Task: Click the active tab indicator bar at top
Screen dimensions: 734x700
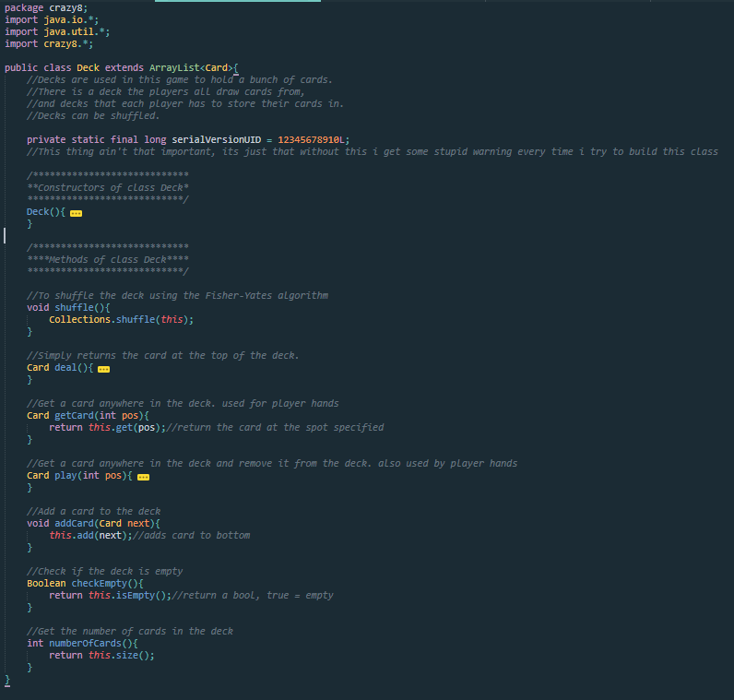Action: tap(237, 1)
